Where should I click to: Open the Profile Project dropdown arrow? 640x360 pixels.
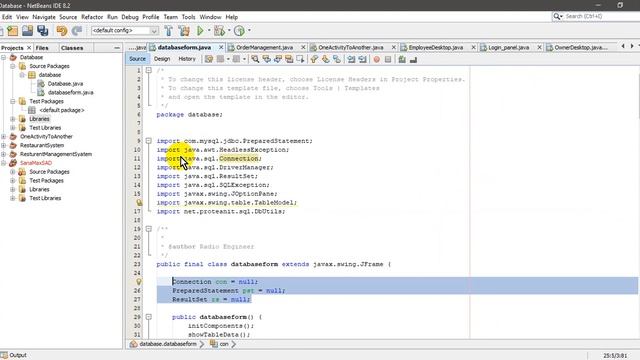click(x=249, y=31)
